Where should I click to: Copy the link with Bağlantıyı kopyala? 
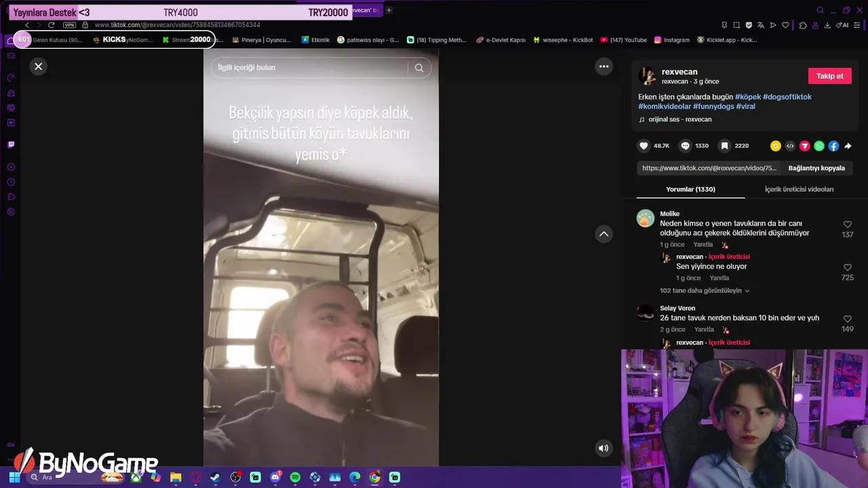(x=816, y=168)
